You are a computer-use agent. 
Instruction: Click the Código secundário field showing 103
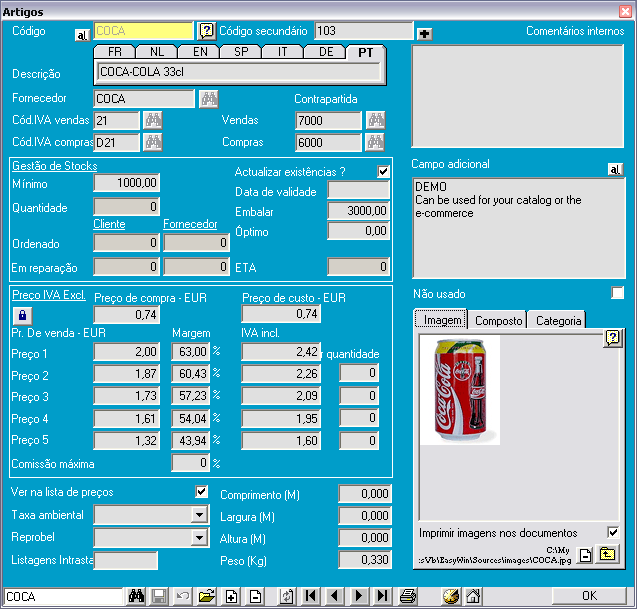click(364, 31)
